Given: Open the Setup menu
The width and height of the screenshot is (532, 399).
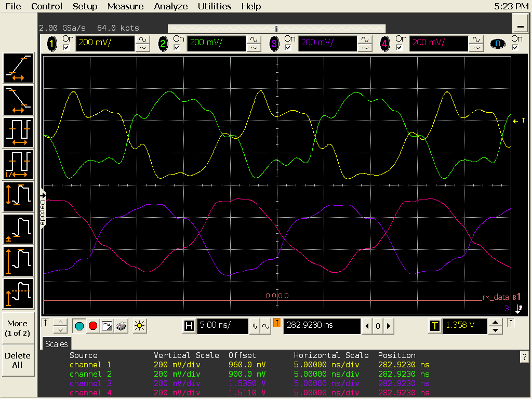Looking at the screenshot, I should tap(85, 6).
